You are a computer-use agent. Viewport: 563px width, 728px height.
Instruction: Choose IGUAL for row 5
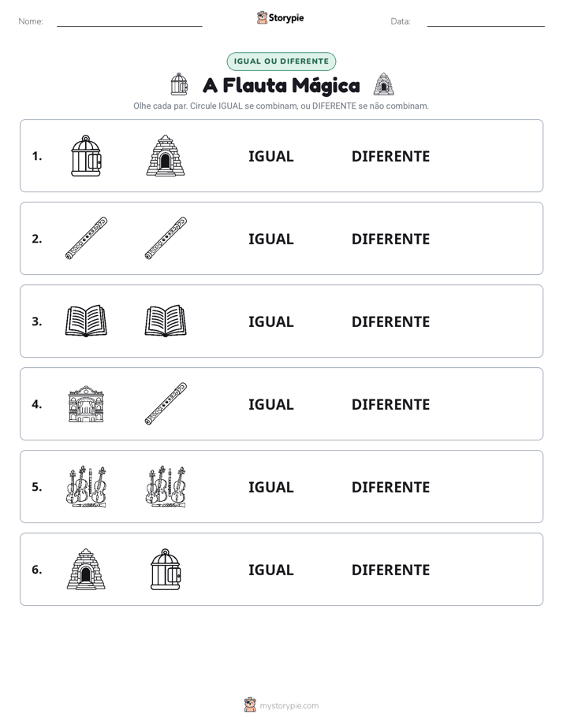click(x=270, y=487)
